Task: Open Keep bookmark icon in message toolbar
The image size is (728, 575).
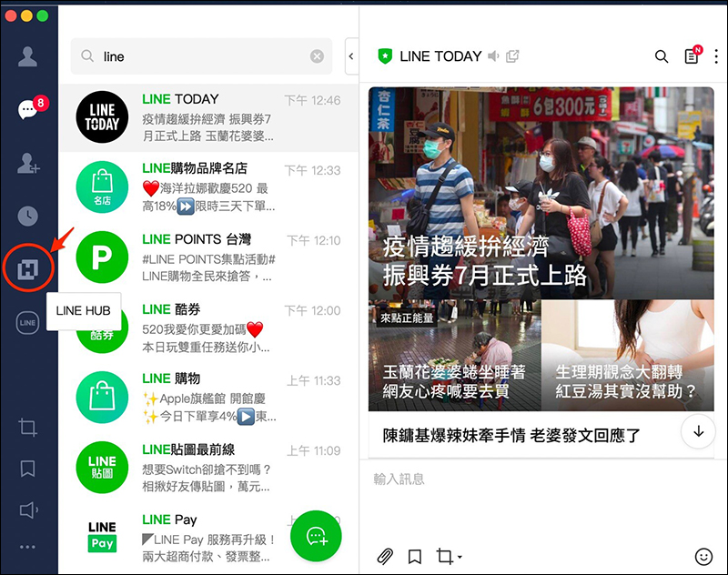Action: tap(415, 557)
